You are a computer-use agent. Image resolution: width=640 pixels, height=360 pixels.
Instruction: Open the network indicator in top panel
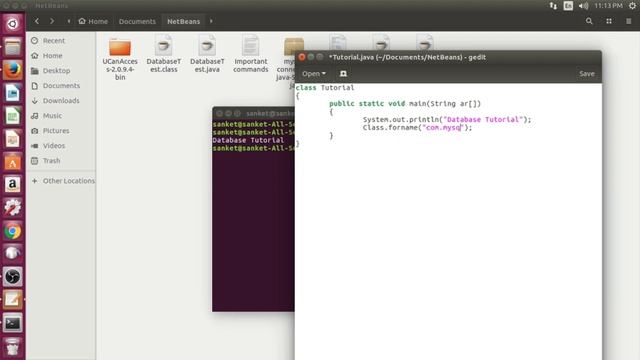coord(553,6)
